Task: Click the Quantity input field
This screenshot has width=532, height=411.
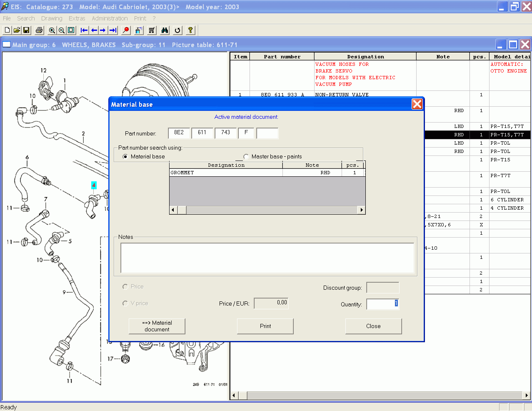Action: click(x=383, y=304)
